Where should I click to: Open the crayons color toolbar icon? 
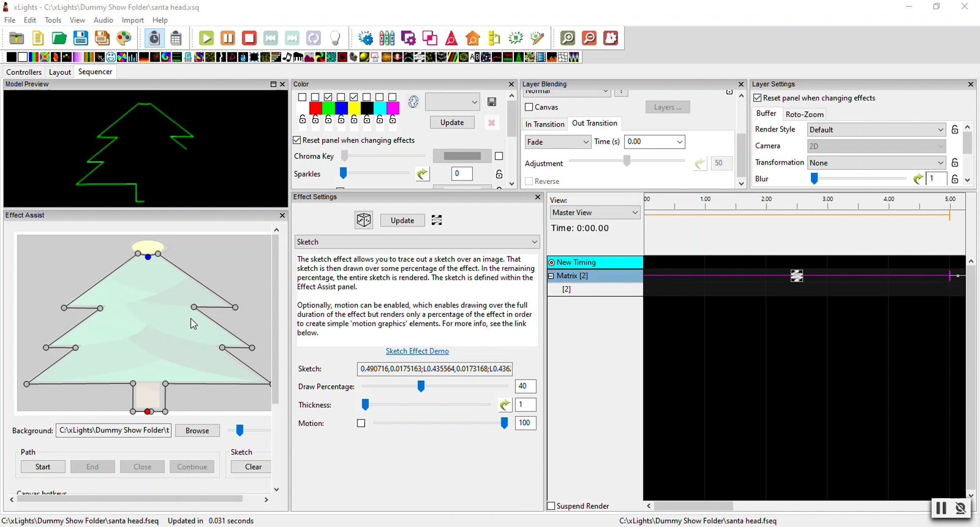[387, 38]
